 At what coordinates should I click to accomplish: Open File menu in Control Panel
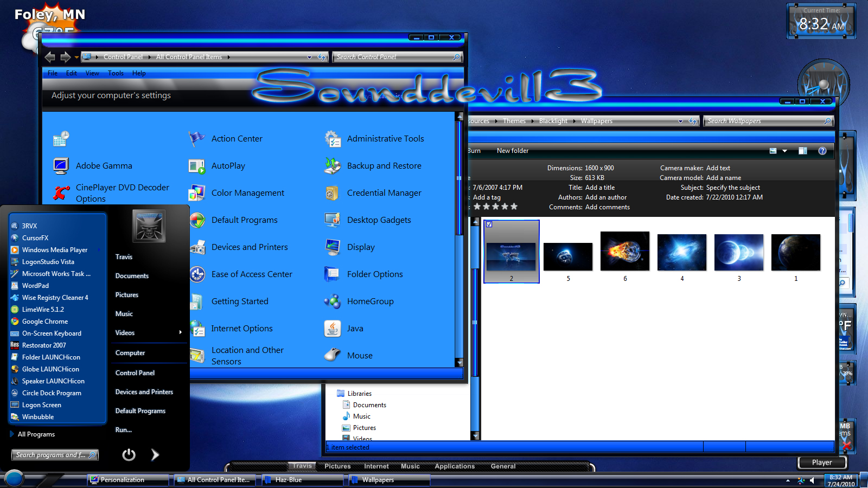(x=53, y=73)
